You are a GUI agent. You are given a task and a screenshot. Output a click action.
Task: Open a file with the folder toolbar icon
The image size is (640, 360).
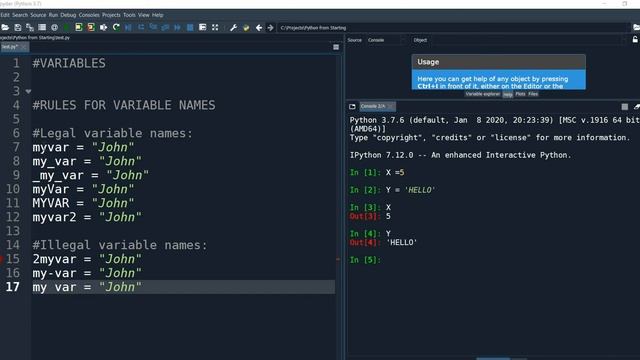5,27
